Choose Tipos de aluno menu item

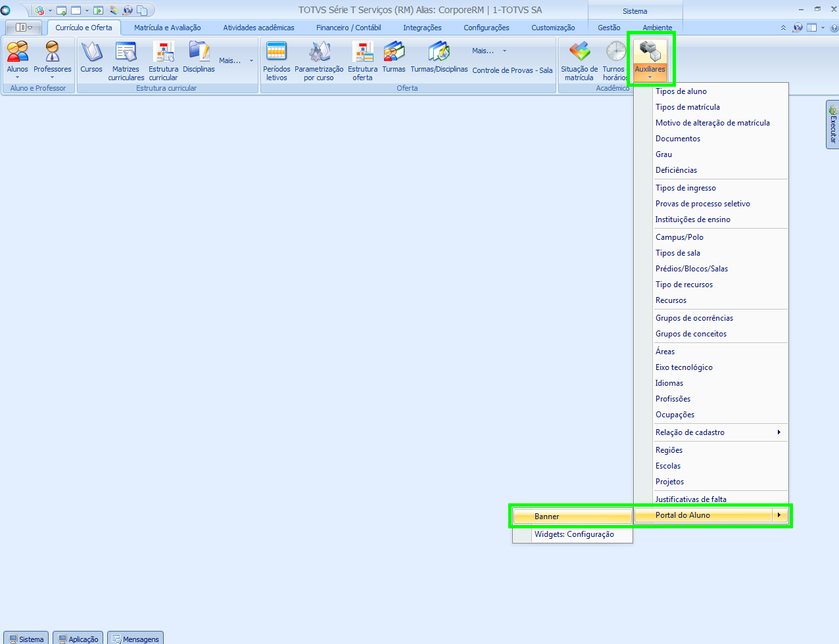click(x=711, y=91)
